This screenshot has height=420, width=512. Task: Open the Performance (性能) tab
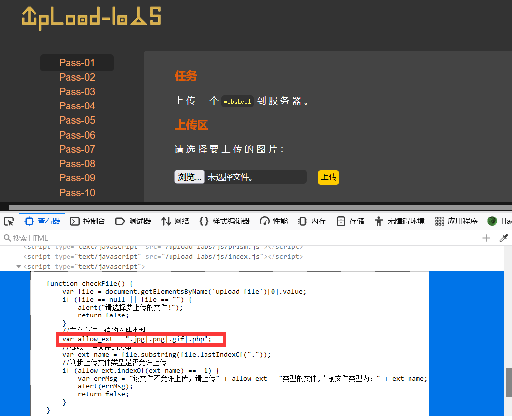click(274, 221)
